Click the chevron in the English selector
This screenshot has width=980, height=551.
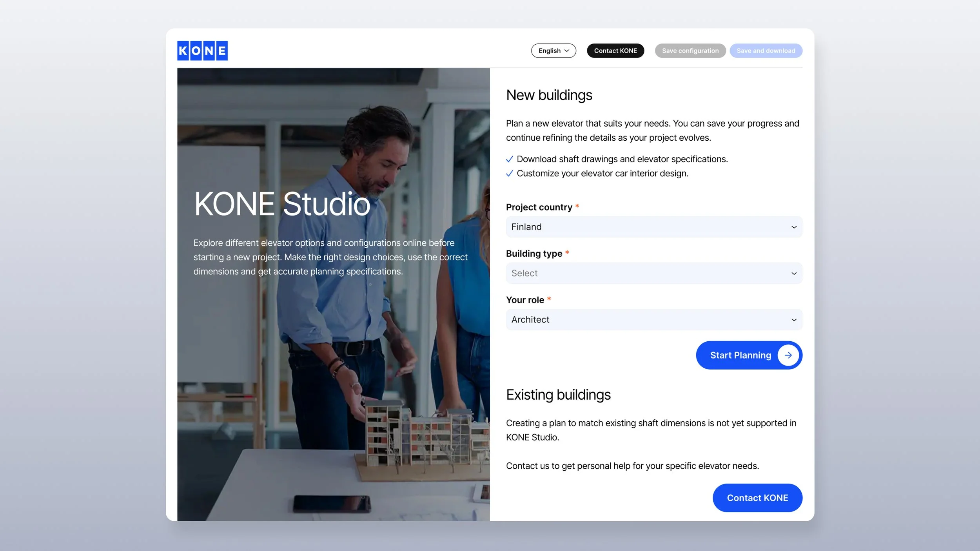(566, 51)
